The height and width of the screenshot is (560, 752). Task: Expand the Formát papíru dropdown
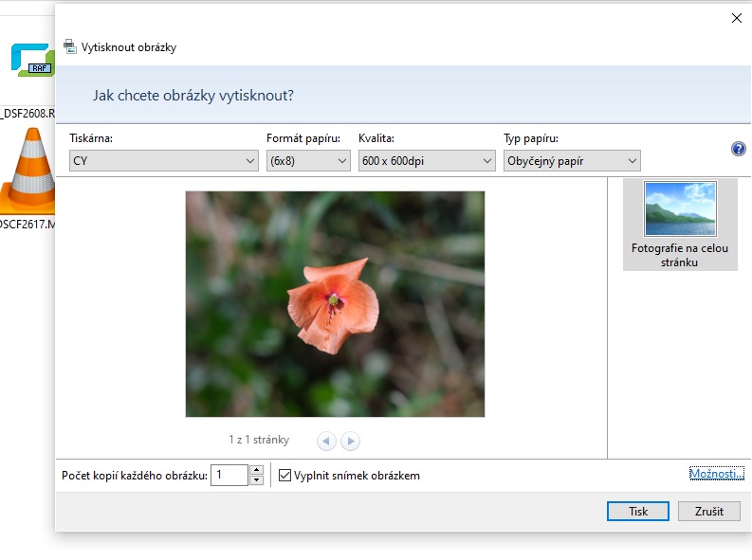pyautogui.click(x=308, y=161)
